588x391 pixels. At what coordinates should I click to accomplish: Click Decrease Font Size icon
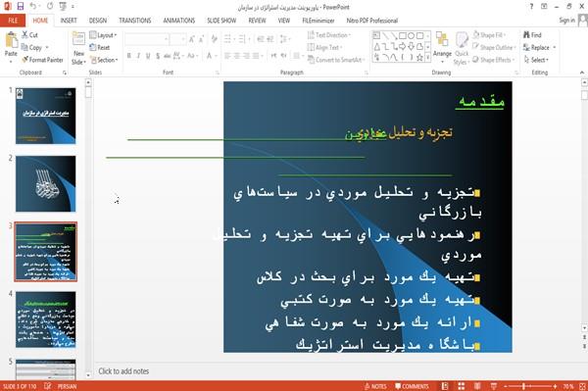click(201, 38)
